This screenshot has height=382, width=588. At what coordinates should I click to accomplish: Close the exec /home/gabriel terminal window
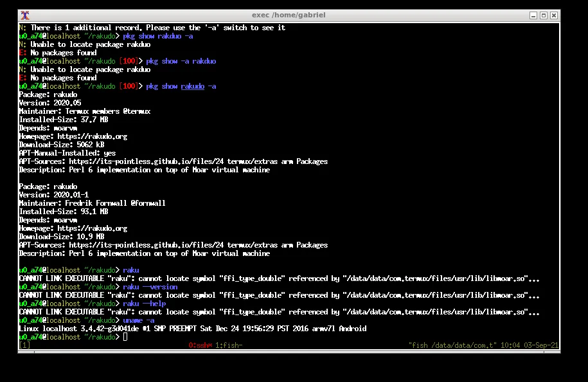(x=554, y=15)
